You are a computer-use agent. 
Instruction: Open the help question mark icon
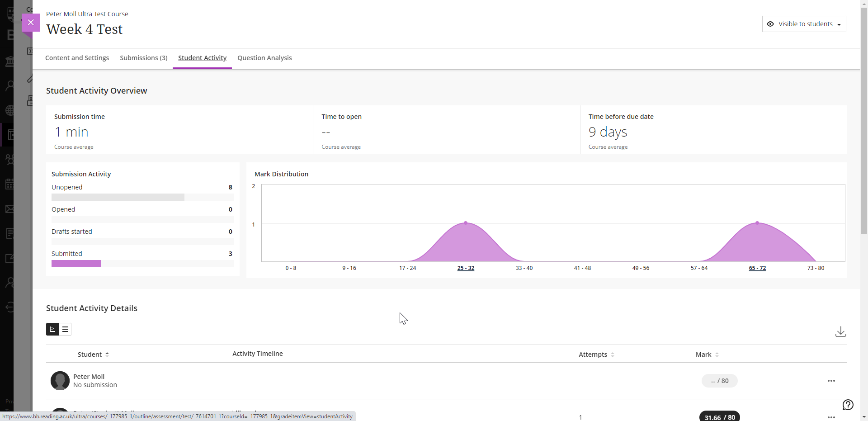click(x=848, y=405)
